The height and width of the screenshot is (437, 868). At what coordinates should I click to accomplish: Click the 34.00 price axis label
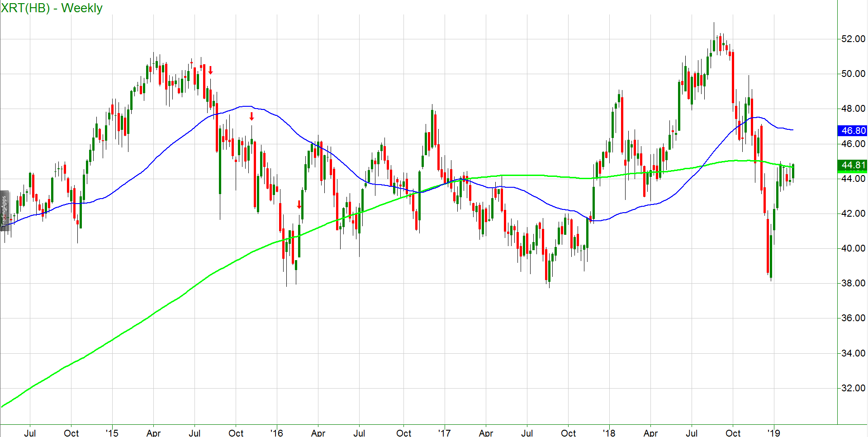click(853, 353)
